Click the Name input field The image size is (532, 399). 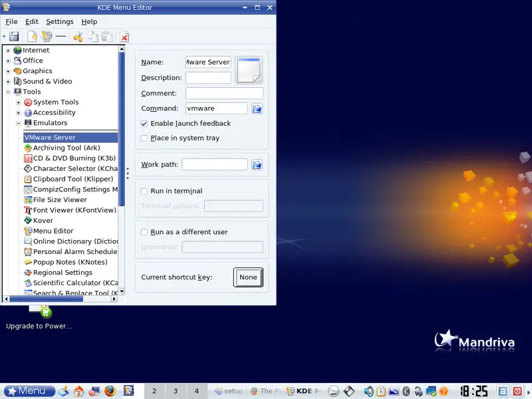click(x=208, y=62)
